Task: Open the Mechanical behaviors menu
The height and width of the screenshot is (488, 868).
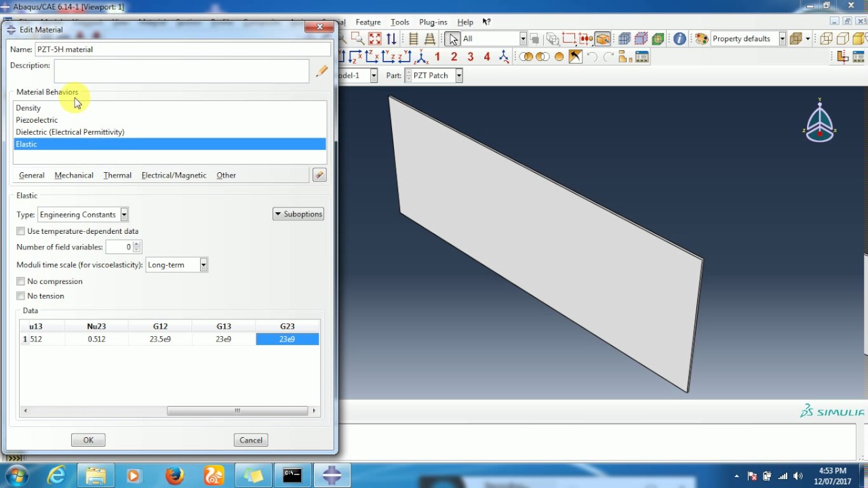Action: (x=74, y=175)
